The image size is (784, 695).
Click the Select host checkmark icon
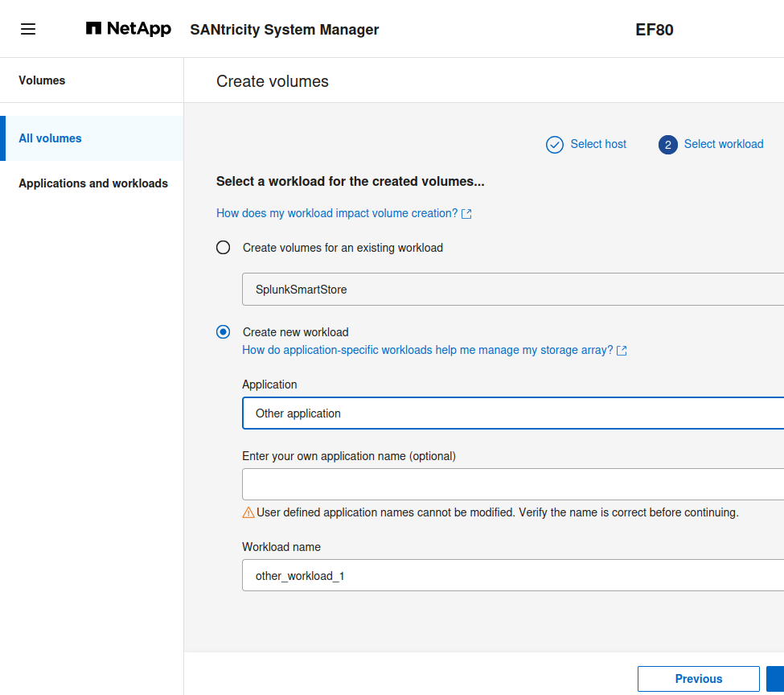[555, 145]
